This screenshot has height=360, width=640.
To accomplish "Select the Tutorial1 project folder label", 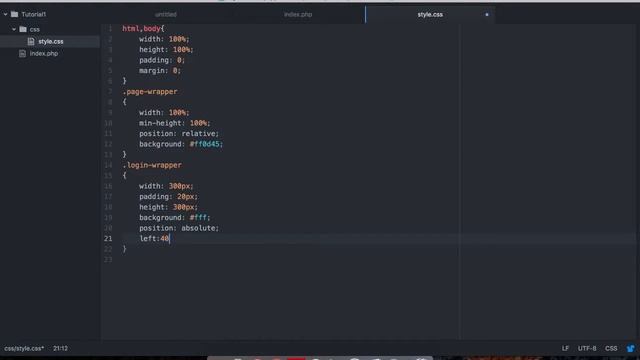I will pos(33,14).
